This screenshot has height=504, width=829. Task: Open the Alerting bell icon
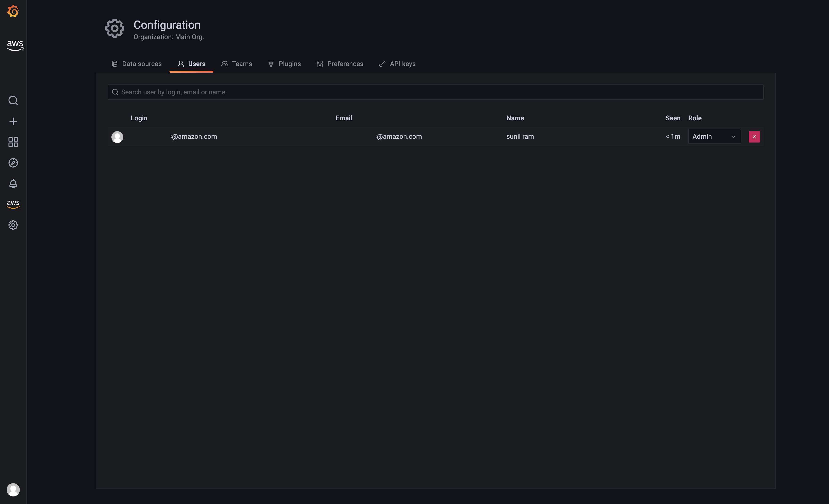click(13, 184)
